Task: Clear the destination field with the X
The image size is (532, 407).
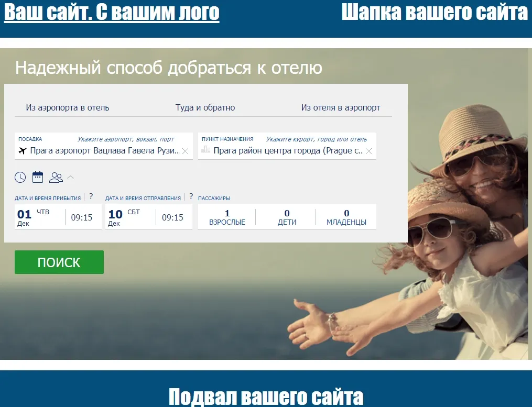Action: click(x=368, y=151)
